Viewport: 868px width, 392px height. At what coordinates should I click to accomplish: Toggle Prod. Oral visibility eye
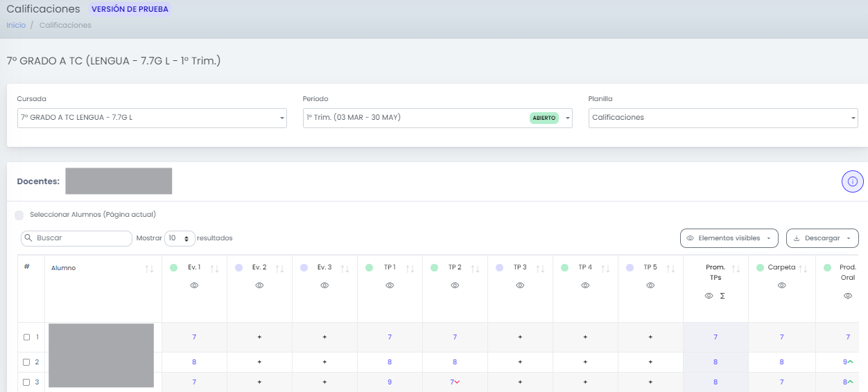pos(848,296)
